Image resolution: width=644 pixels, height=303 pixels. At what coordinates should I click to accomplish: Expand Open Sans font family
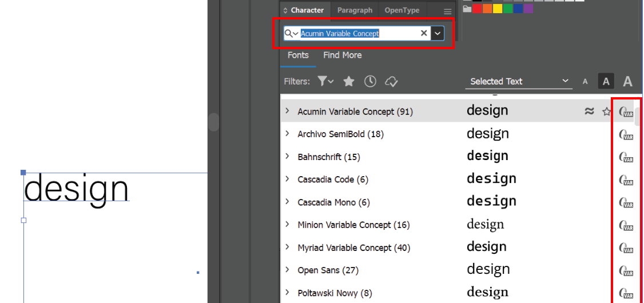pyautogui.click(x=288, y=270)
